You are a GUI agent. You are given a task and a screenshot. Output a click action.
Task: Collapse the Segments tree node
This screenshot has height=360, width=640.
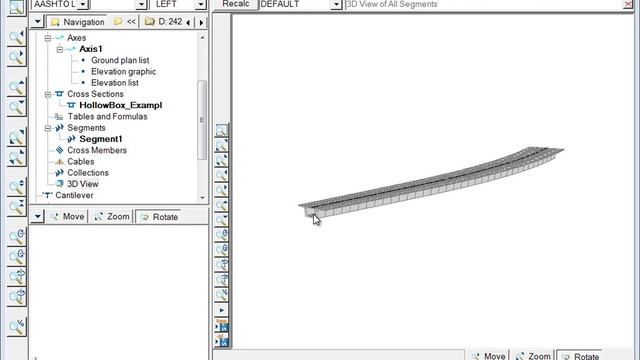tap(48, 128)
